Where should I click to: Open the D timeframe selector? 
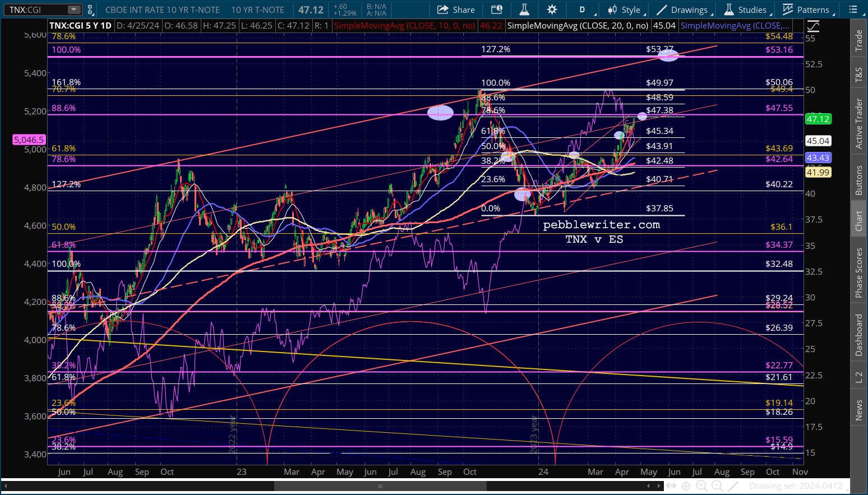(582, 10)
